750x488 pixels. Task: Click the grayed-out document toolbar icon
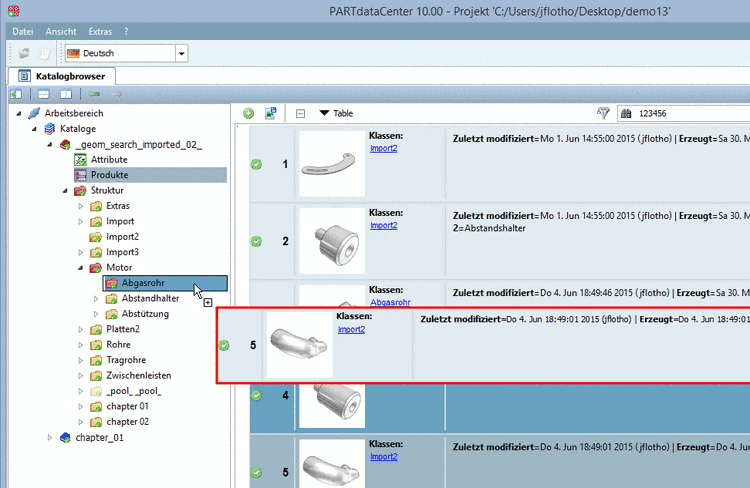pyautogui.click(x=44, y=53)
